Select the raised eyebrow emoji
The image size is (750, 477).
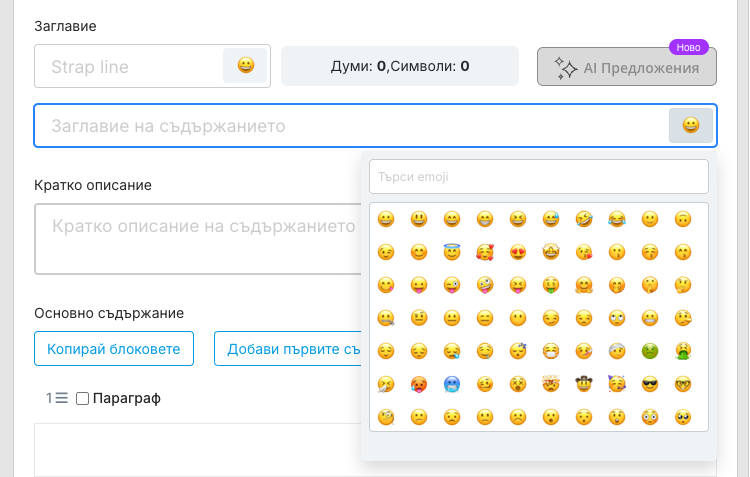419,318
